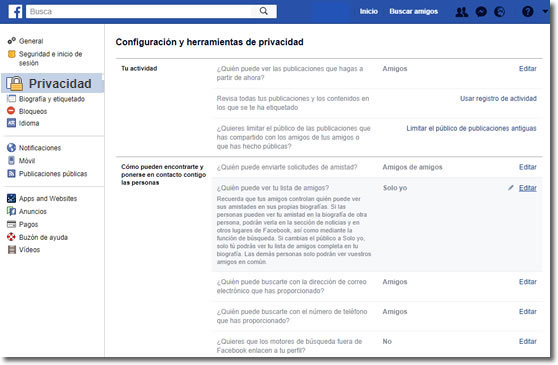558x365 pixels.
Task: Click the 'Amigos de amigos' value
Action: [412, 167]
